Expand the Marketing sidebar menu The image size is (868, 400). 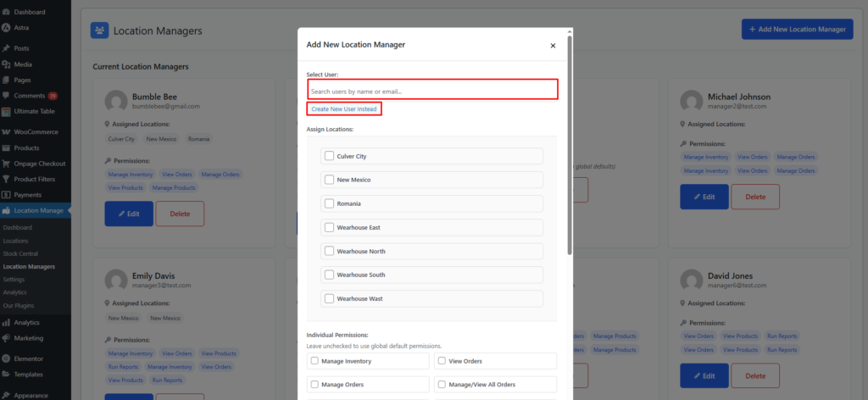pos(28,337)
